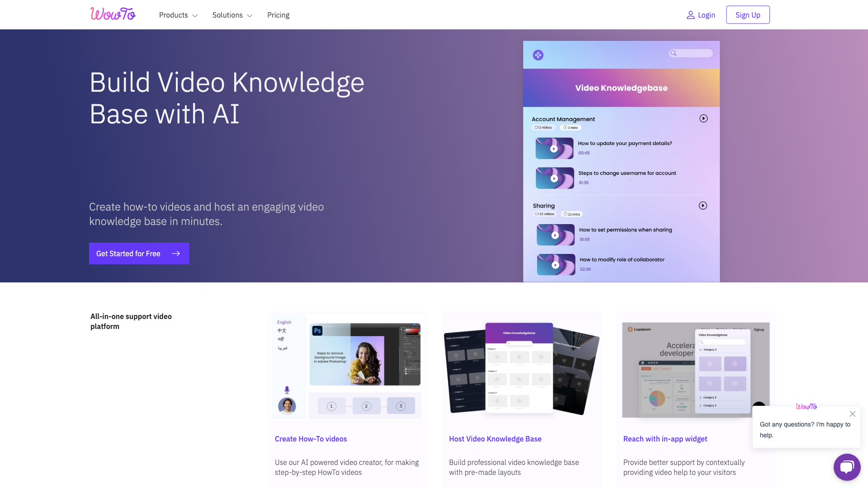Play the 'Steps to change username for account' video

(x=554, y=178)
